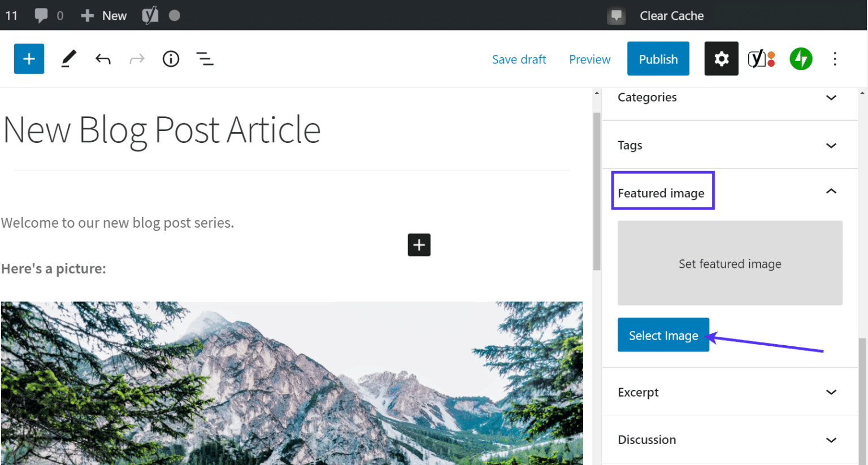The width and height of the screenshot is (868, 465).
Task: Click the Publish button
Action: tap(658, 58)
